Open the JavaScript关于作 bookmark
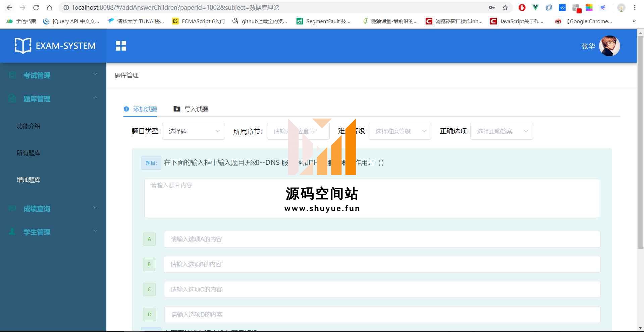 pos(517,21)
